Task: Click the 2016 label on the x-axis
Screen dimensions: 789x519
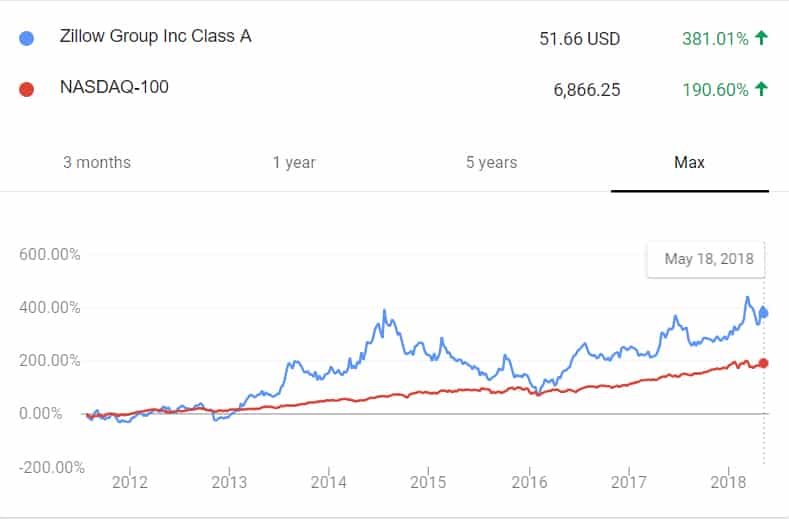Action: [527, 483]
